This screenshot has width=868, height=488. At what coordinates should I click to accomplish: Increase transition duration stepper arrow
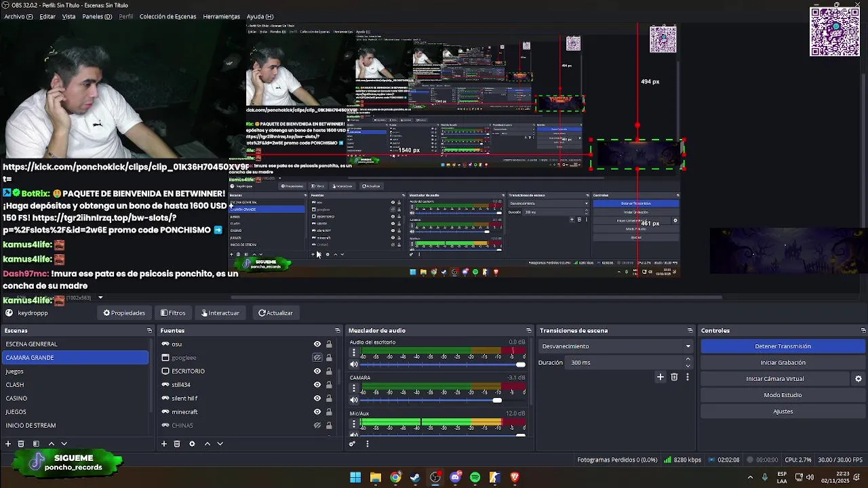click(688, 359)
